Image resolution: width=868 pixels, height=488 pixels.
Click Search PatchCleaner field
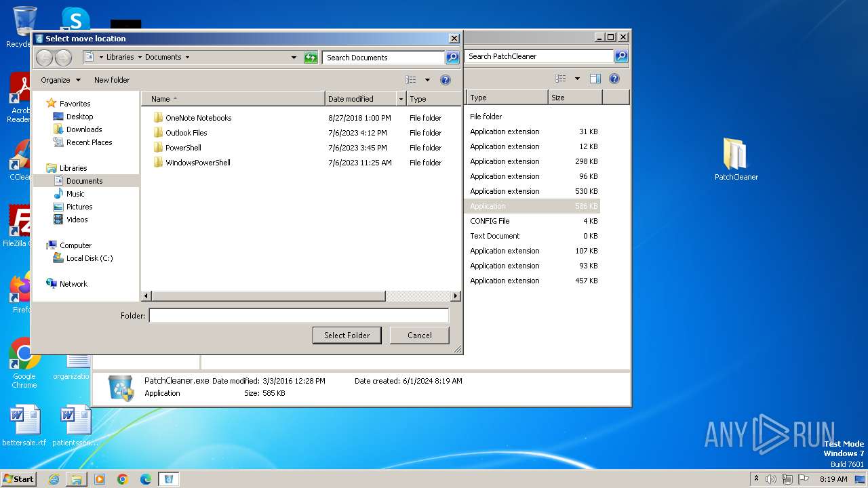(x=539, y=56)
